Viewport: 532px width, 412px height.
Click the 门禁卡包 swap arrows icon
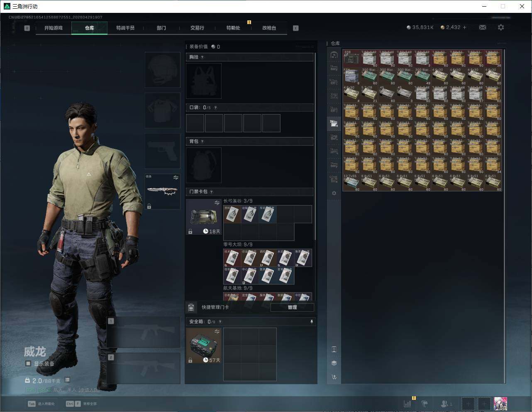point(217,203)
